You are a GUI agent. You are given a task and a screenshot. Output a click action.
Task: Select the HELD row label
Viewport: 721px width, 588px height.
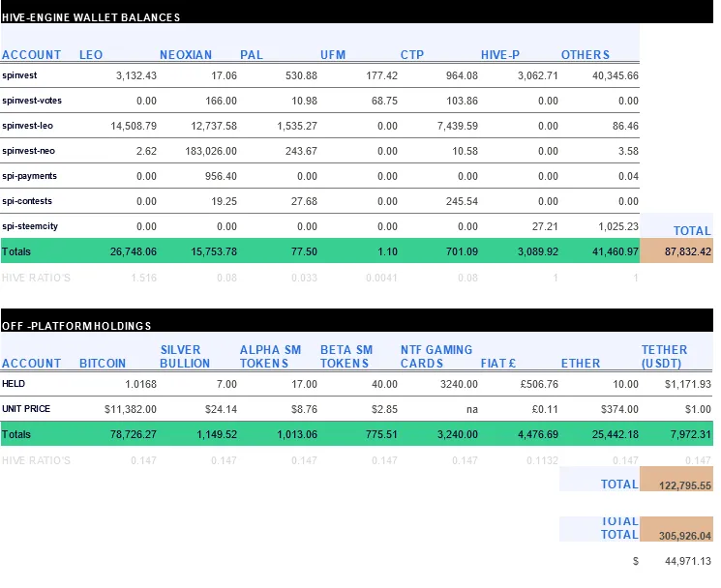point(14,384)
